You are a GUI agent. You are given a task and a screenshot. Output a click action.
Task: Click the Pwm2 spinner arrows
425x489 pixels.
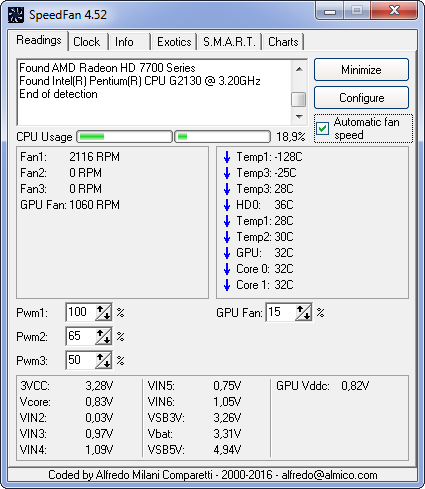click(x=103, y=336)
